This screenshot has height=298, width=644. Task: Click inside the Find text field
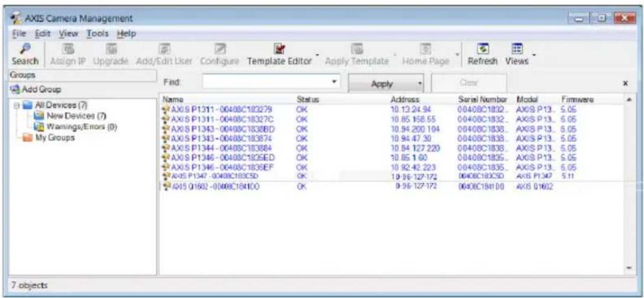266,81
